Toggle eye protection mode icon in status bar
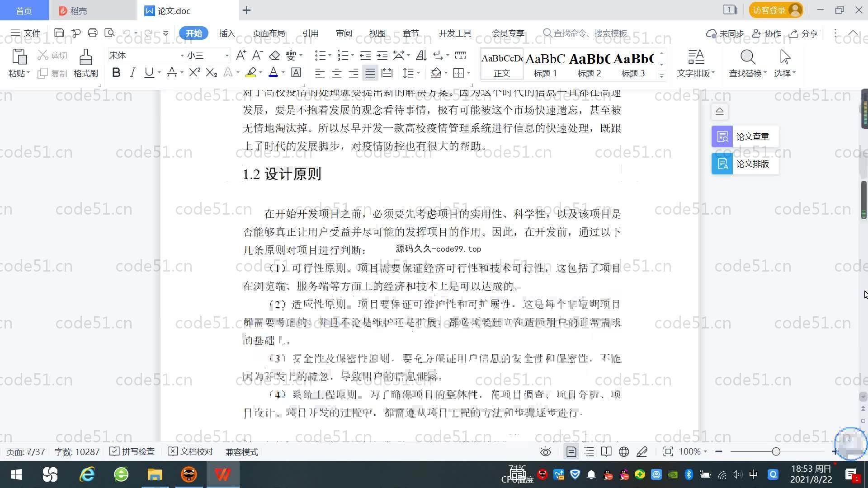This screenshot has width=868, height=488. [546, 452]
